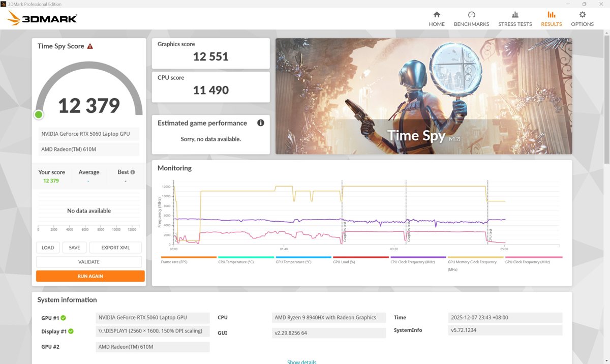This screenshot has width=610, height=364.
Task: Click the info icon on Estimated game performance
Action: pos(260,123)
